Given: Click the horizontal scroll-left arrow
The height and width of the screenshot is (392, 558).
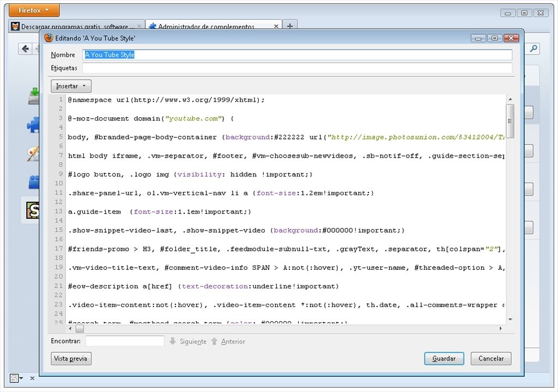Looking at the screenshot, I should (x=70, y=329).
